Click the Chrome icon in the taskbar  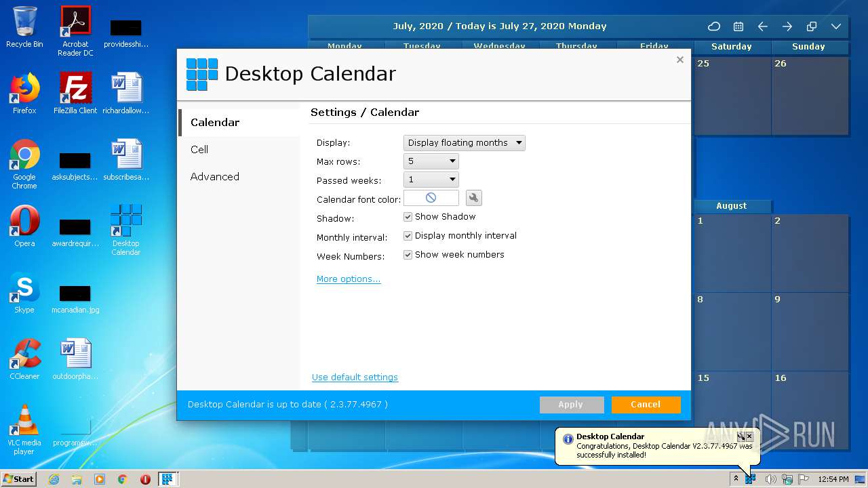click(122, 479)
